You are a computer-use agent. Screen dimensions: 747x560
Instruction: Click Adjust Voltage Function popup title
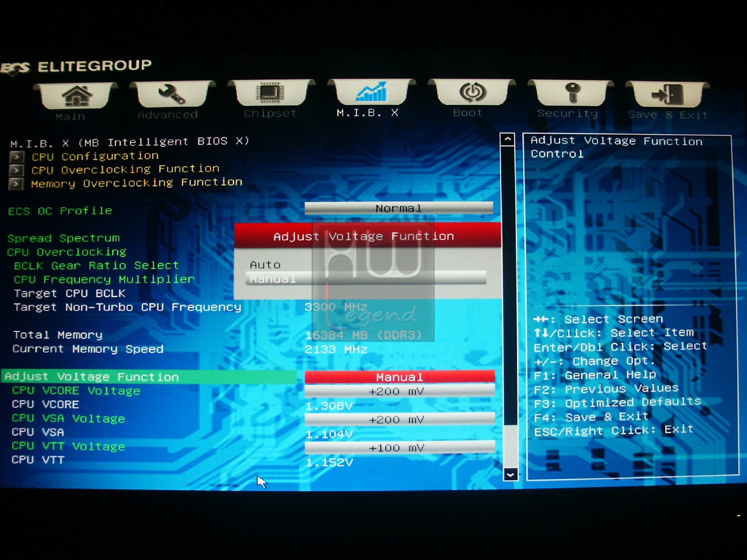[x=364, y=236]
